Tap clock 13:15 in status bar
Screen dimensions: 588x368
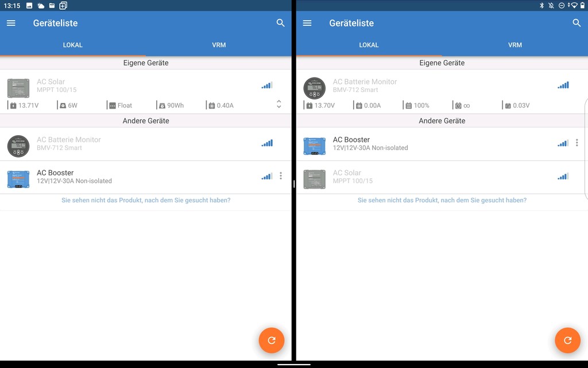[x=12, y=6]
